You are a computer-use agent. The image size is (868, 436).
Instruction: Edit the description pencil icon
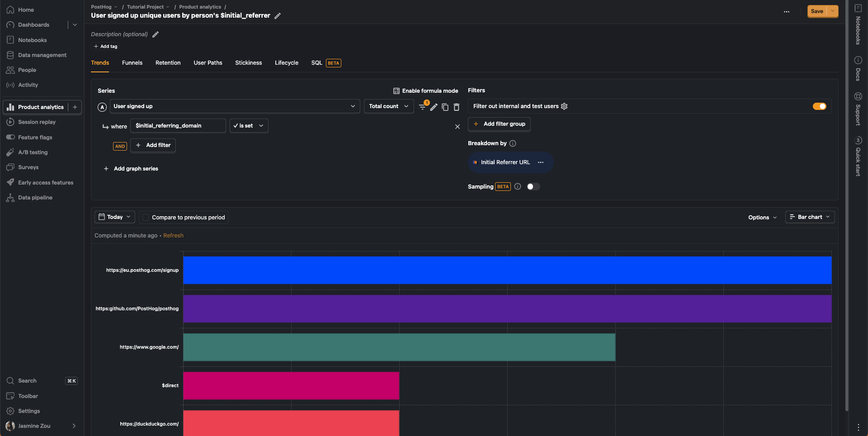coord(156,34)
